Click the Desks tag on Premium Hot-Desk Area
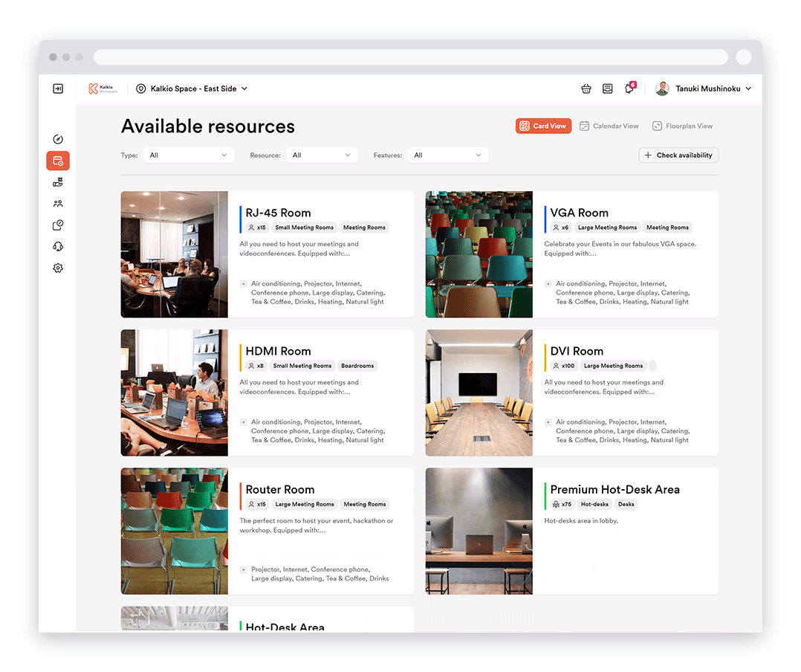Screen dimensions: 801x672 click(x=626, y=505)
